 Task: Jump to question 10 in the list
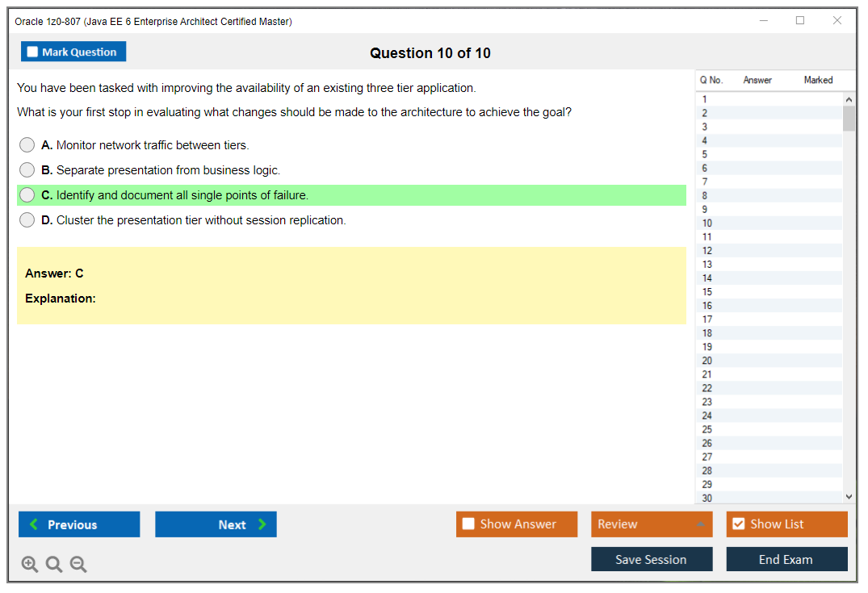coord(707,223)
